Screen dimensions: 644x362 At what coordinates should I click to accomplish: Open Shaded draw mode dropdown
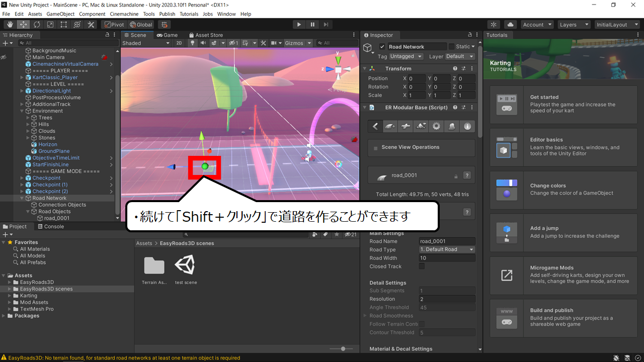[x=146, y=43]
